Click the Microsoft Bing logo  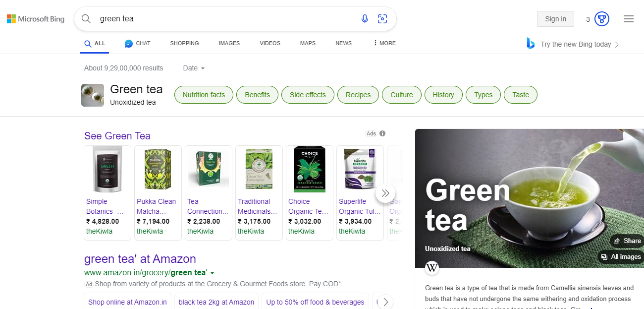tap(36, 19)
